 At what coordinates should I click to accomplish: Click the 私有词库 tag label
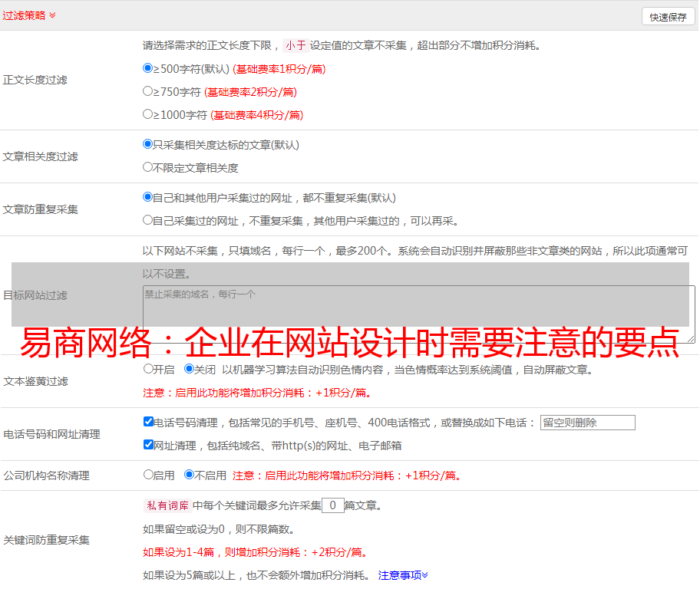pyautogui.click(x=168, y=505)
